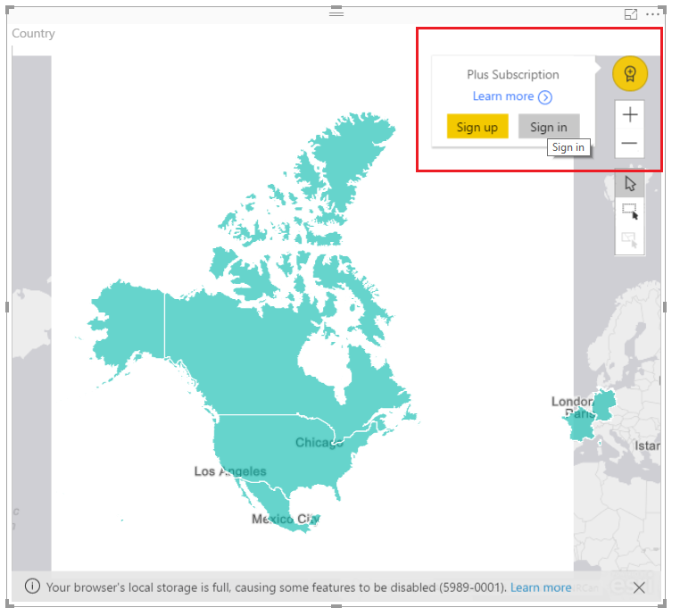Click the London label on map

[572, 402]
